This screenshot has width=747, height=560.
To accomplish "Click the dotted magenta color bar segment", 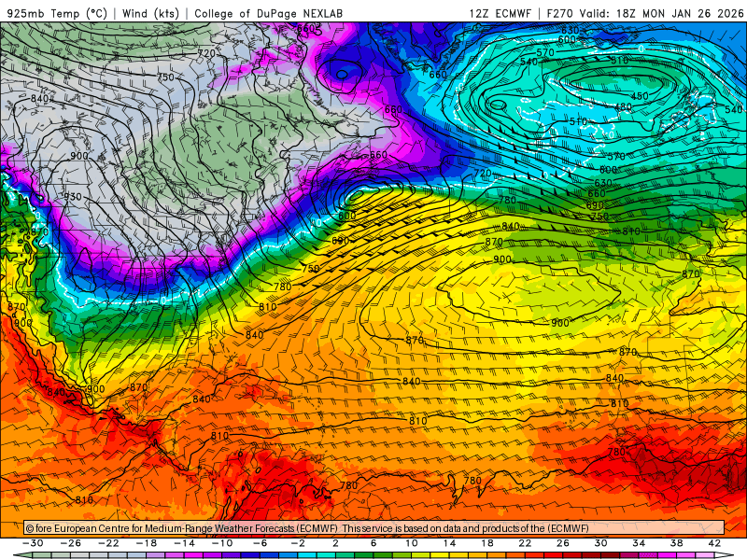I will 648,555.
